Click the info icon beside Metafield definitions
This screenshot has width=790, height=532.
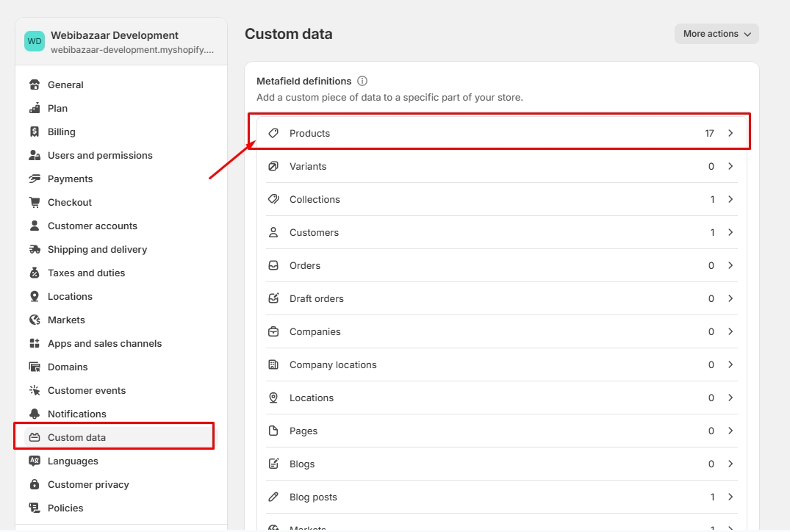(x=362, y=81)
